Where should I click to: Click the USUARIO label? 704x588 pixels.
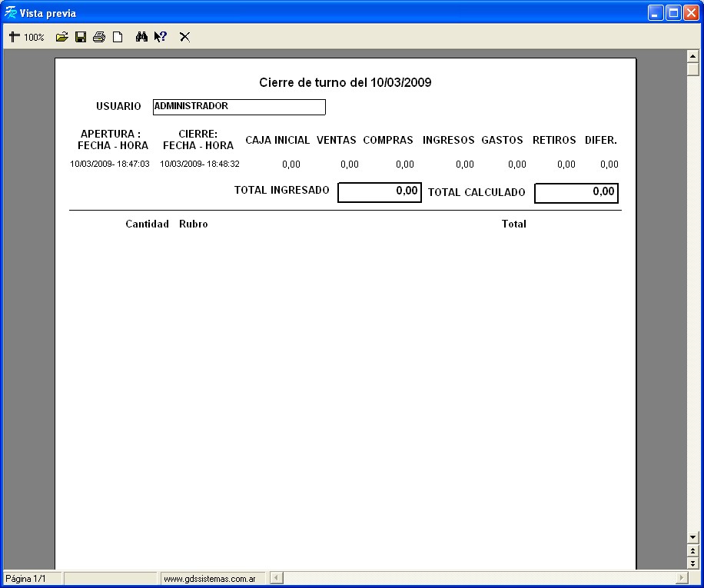tap(118, 106)
